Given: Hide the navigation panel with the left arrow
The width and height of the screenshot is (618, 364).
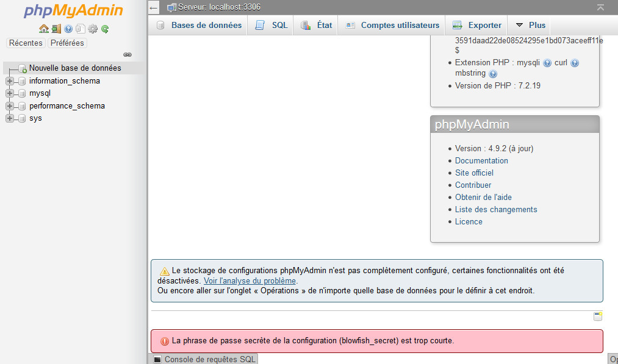Looking at the screenshot, I should pyautogui.click(x=154, y=7).
